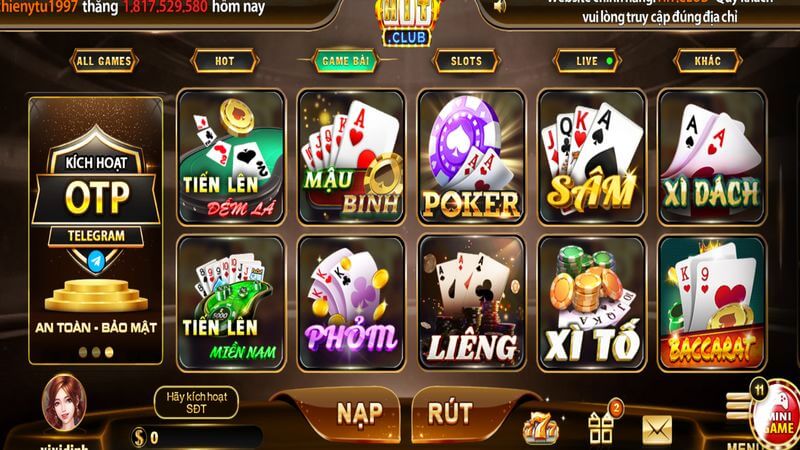Open the gift box rewards icon
The height and width of the screenshot is (450, 800).
point(602,428)
